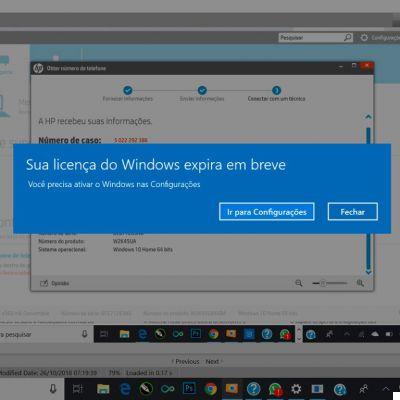Click the zoom-out magnifier in HP dialog
This screenshot has width=400, height=400.
299,283
